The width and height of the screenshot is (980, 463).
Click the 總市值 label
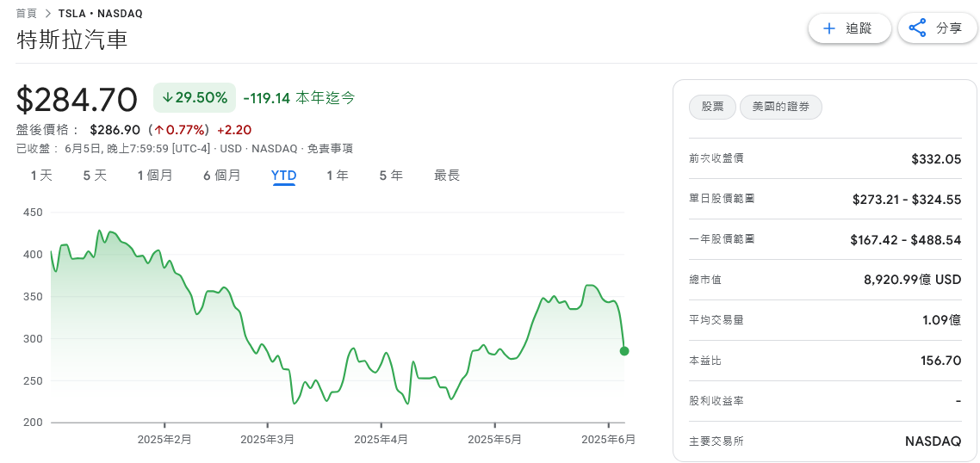tap(705, 280)
